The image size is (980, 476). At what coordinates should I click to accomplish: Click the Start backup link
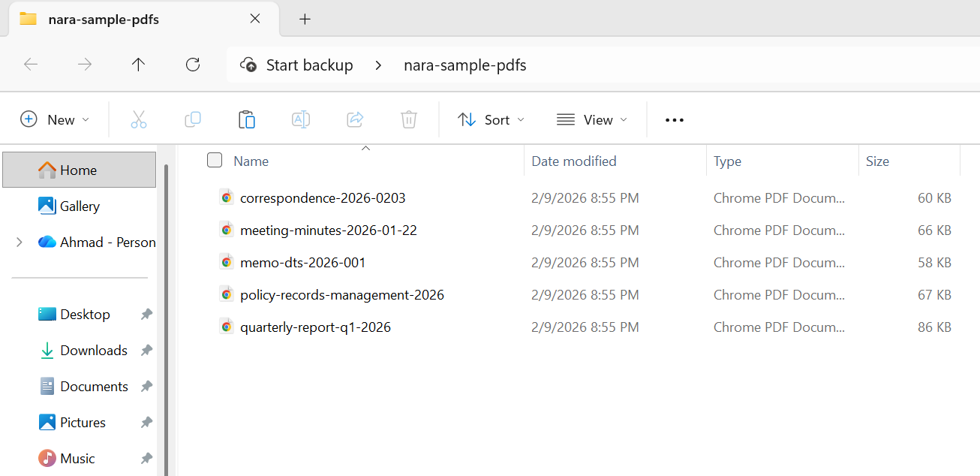[310, 65]
